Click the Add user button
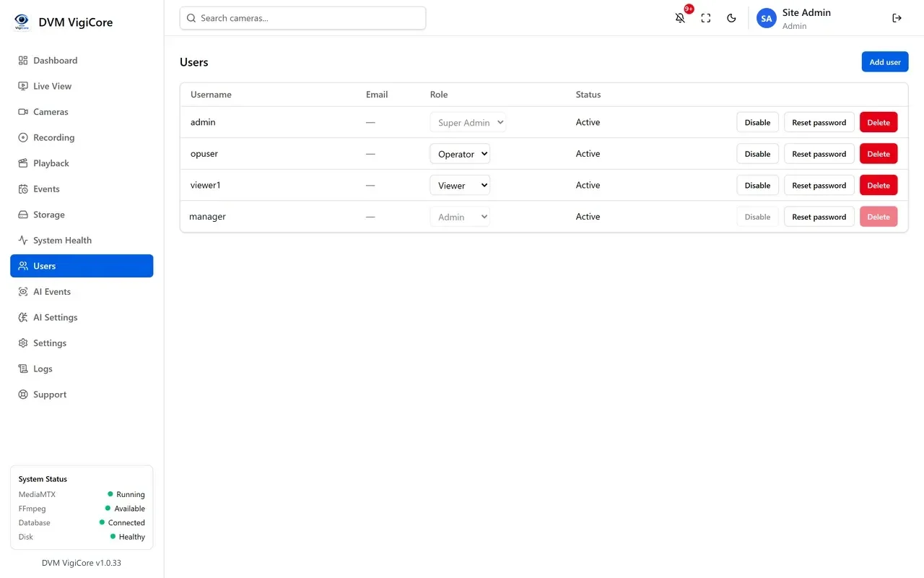This screenshot has height=578, width=924. 885,62
